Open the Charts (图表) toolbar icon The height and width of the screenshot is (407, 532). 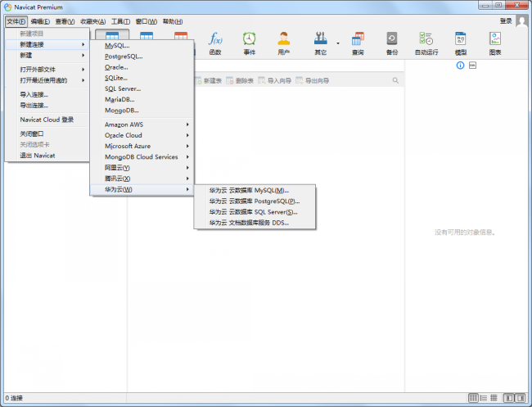click(495, 43)
